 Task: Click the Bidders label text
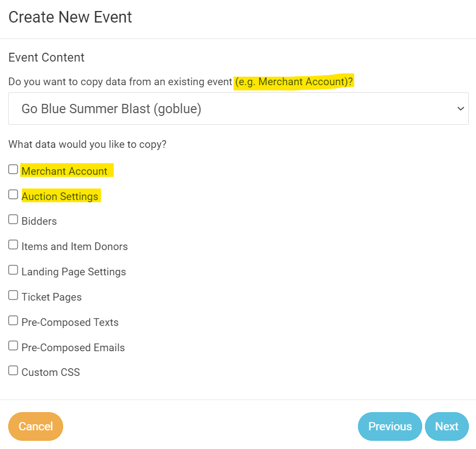[39, 221]
